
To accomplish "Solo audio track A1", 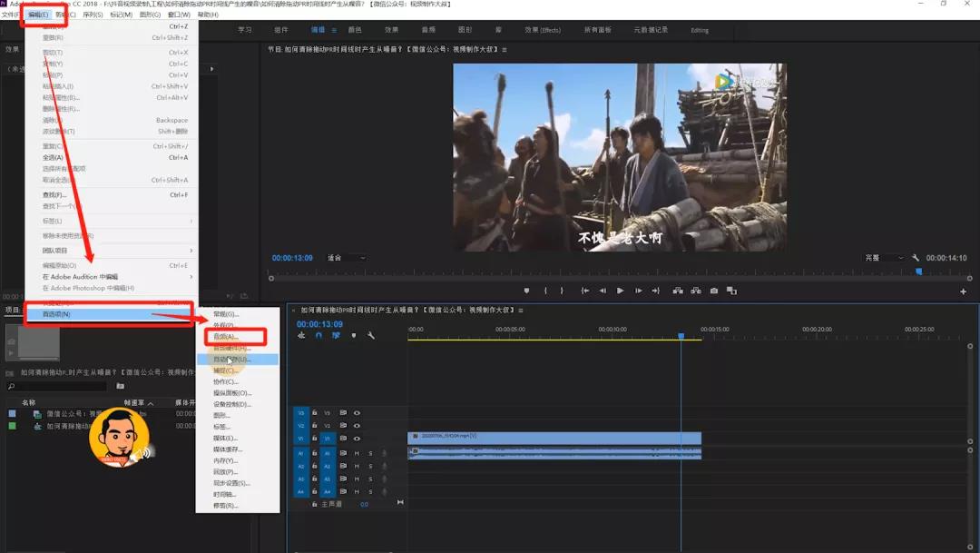I will click(x=370, y=453).
